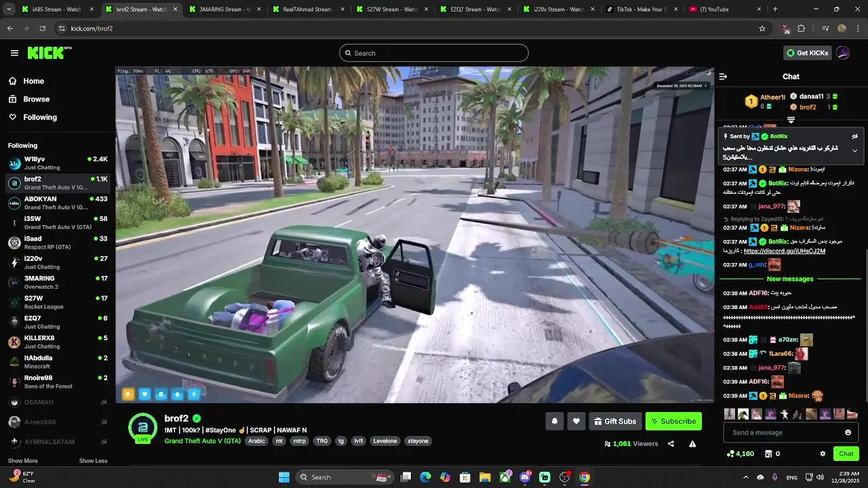Image resolution: width=868 pixels, height=488 pixels.
Task: Open the Kick shop icon next to 0
Action: coord(768,453)
